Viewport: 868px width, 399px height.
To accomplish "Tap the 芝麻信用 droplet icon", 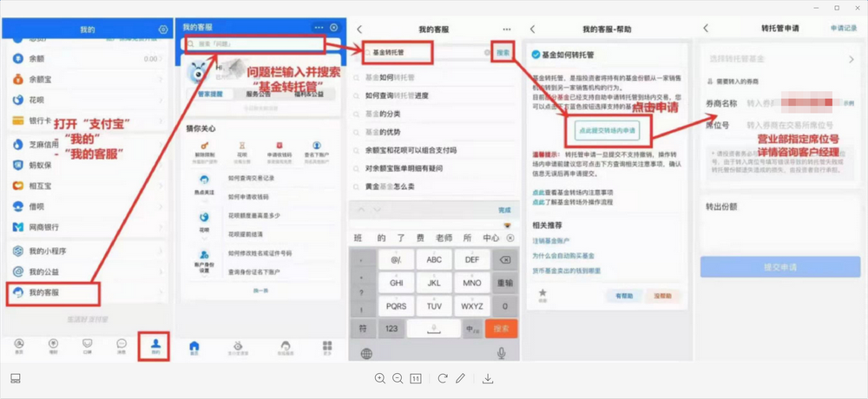I will coord(18,145).
